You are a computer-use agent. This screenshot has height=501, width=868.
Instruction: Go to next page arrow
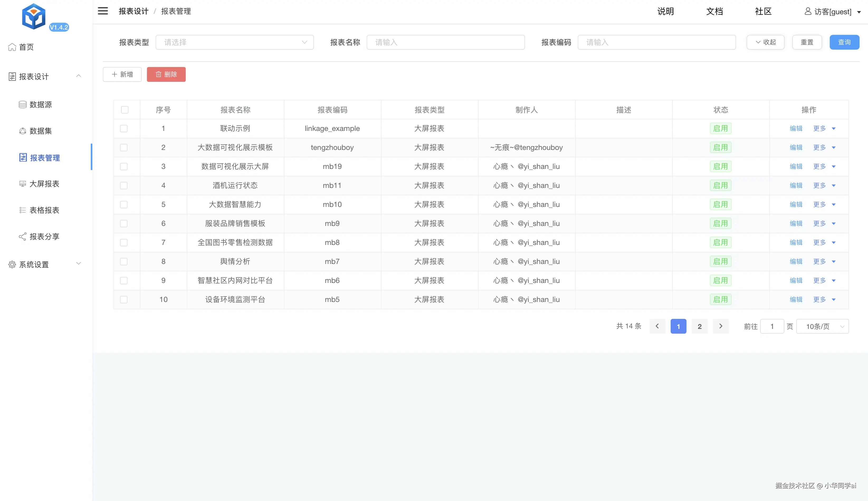721,326
